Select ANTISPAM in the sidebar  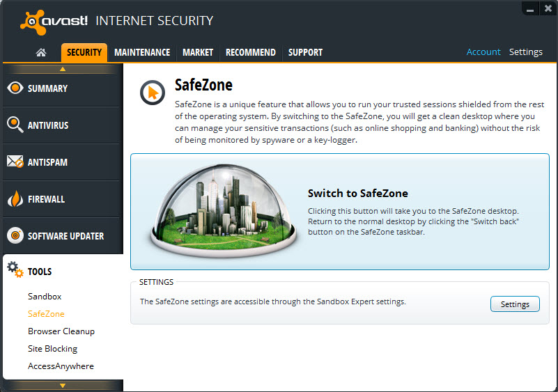61,162
